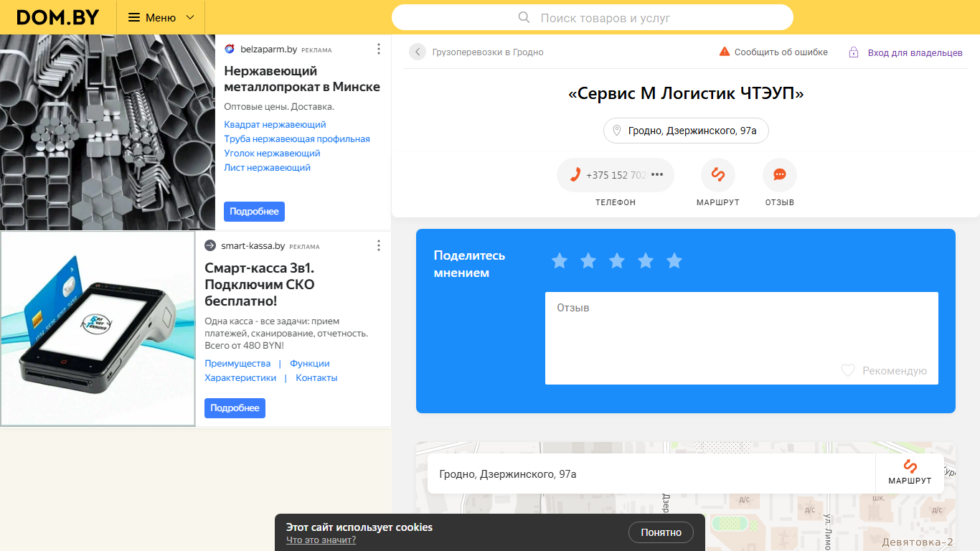Click the company title Сервис М Логистик ЧТЭУП
Viewport: 980px width, 551px height.
[x=686, y=94]
